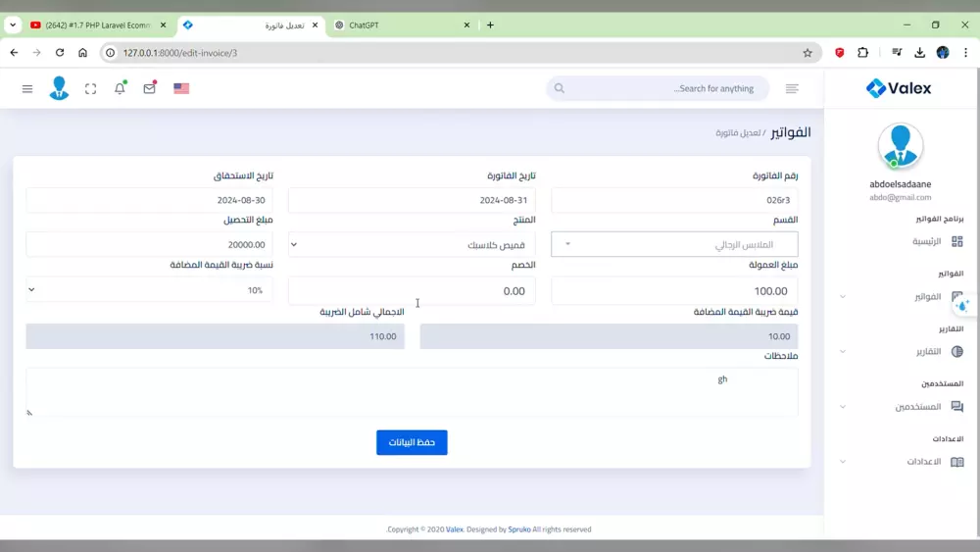Open the VAT rate 10% dropdown

[149, 290]
